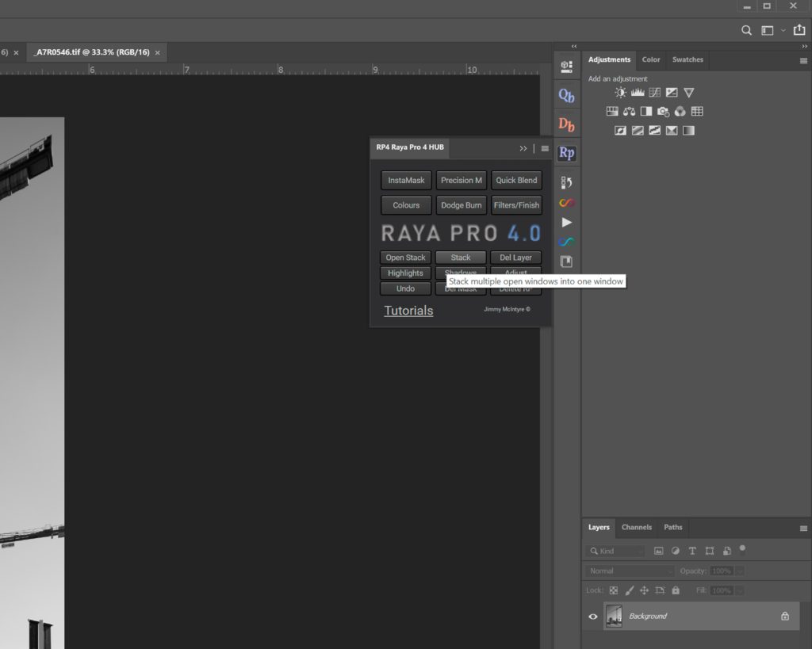Toggle filter for type layers

(x=692, y=552)
